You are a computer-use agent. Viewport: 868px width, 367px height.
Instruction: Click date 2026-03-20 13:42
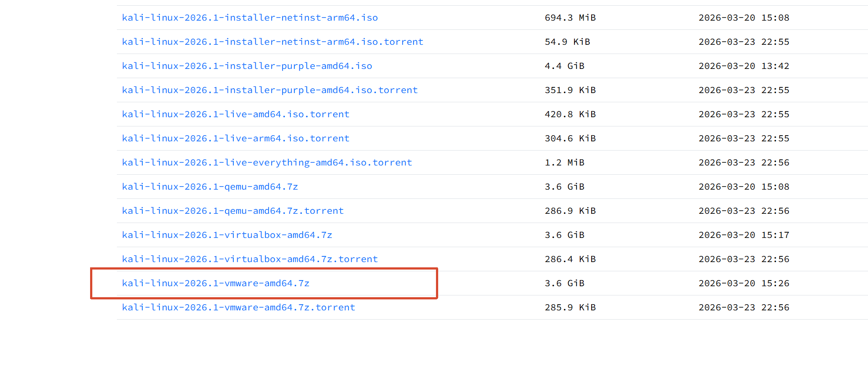744,66
